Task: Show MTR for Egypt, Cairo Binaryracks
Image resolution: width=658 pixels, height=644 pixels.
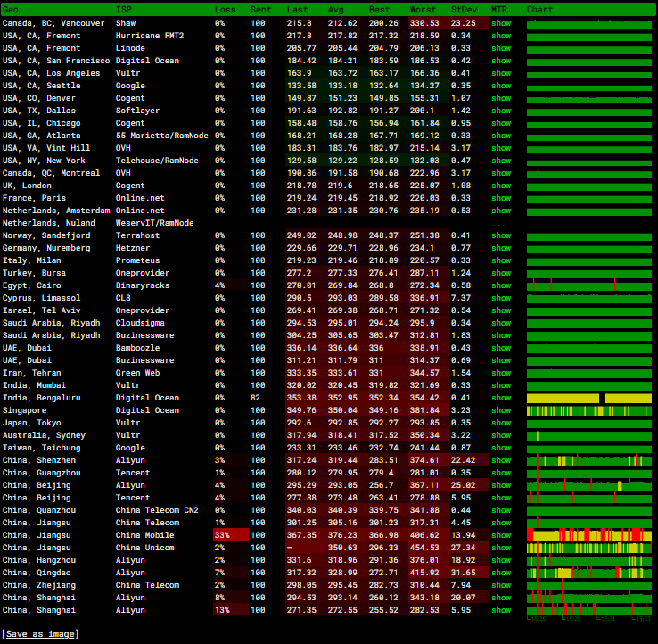Action: [x=501, y=285]
